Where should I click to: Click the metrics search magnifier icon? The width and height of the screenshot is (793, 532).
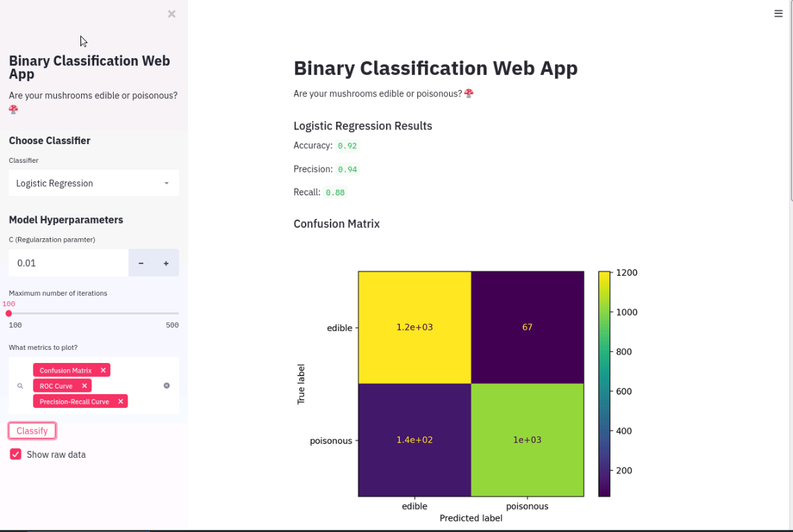20,386
